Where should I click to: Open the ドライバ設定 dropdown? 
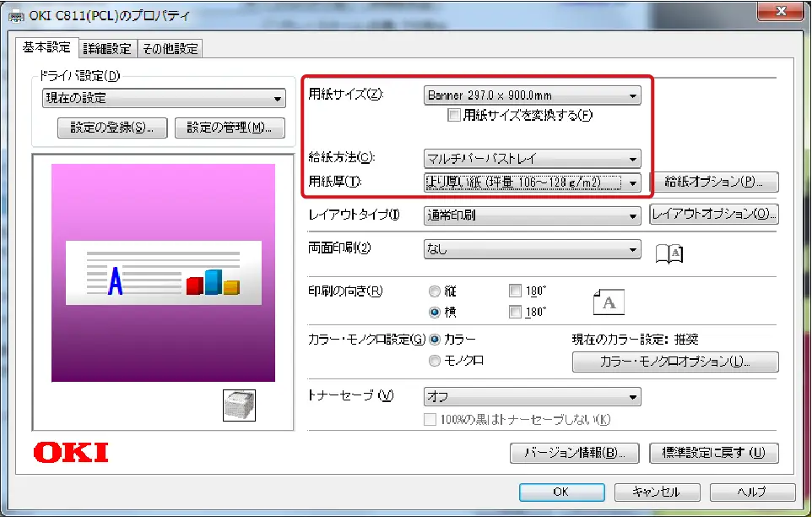point(164,99)
